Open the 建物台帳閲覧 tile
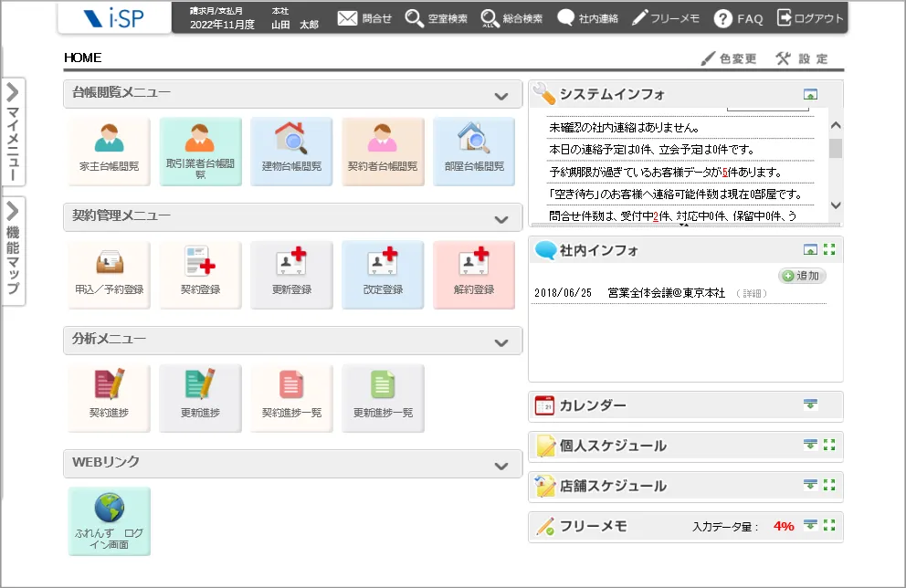 coord(291,152)
